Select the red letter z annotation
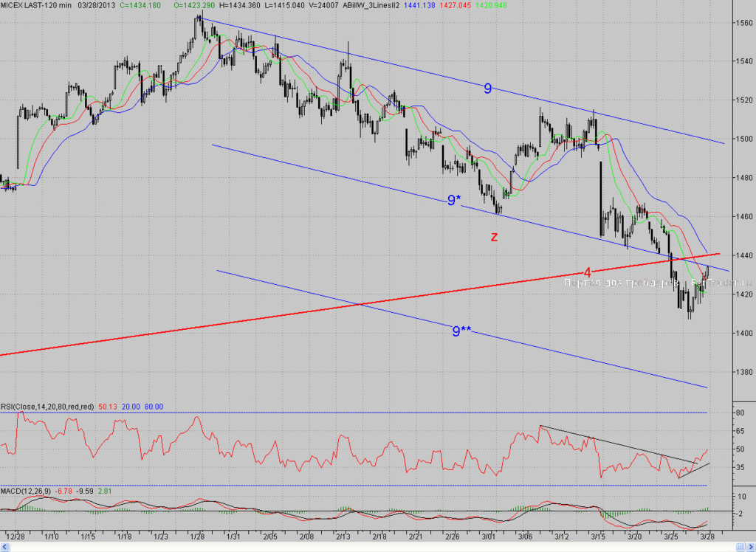 [494, 237]
